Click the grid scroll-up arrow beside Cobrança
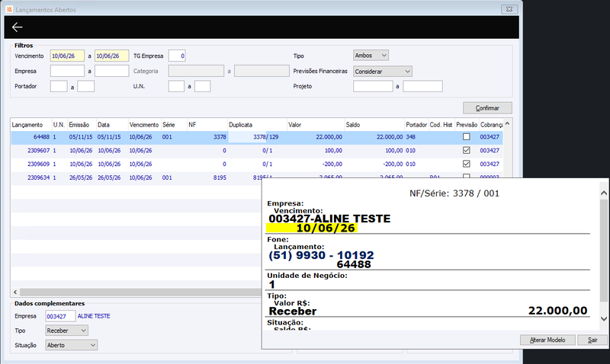Screen dimensions: 610x364 (x=507, y=124)
